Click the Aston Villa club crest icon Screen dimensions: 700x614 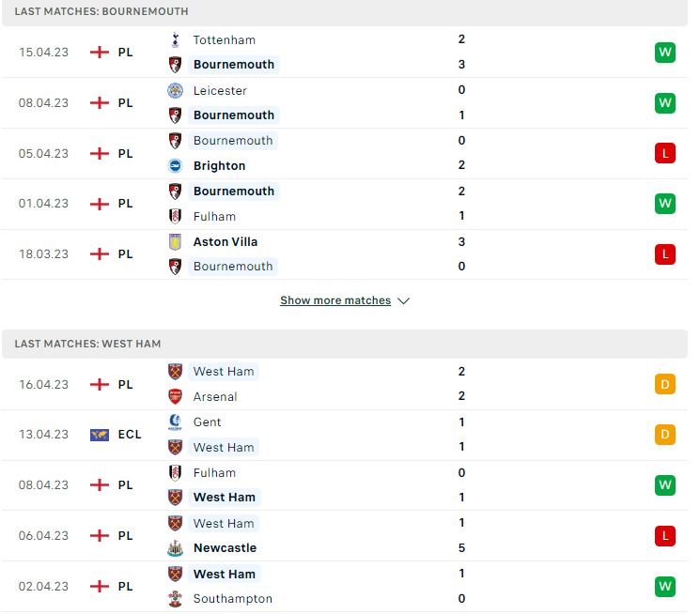(x=175, y=242)
